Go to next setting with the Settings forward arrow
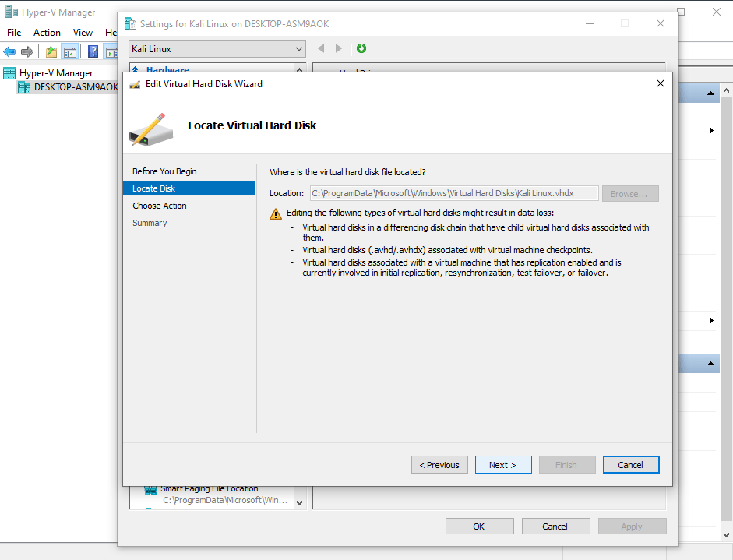 coord(339,48)
